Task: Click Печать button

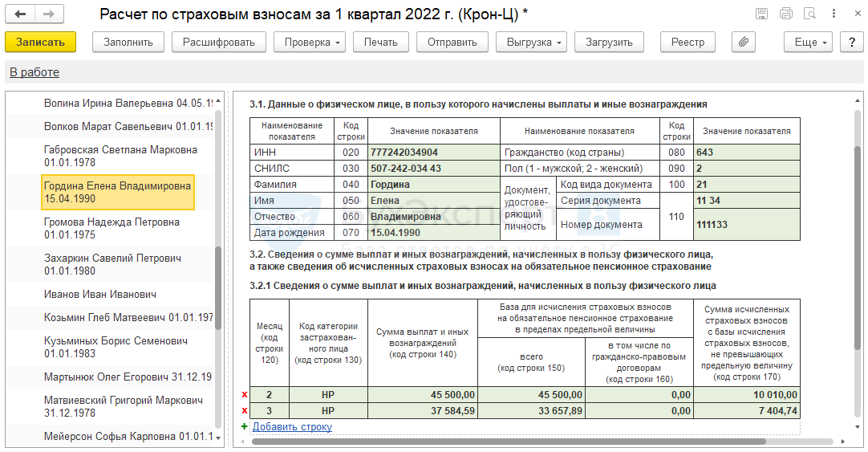Action: (x=381, y=42)
